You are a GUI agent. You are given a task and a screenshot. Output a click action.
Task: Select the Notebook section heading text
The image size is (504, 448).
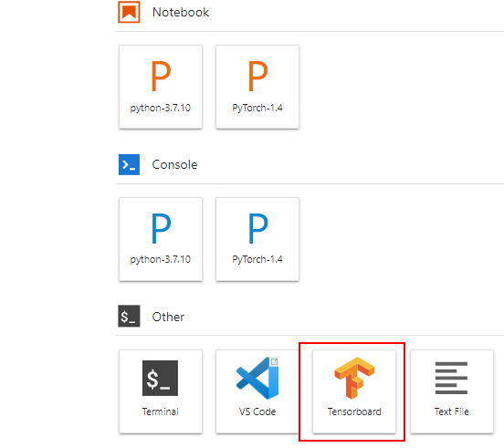(x=181, y=12)
